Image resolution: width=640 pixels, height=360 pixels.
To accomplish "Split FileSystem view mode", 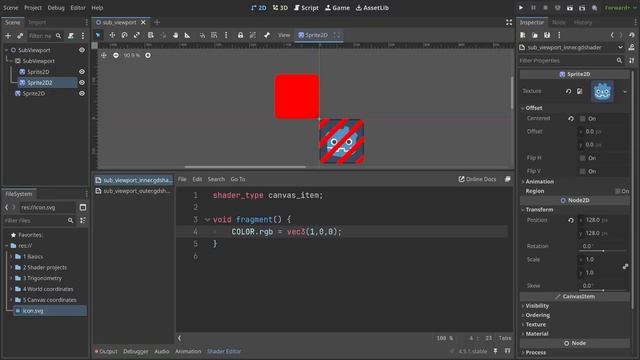I will coord(83,207).
